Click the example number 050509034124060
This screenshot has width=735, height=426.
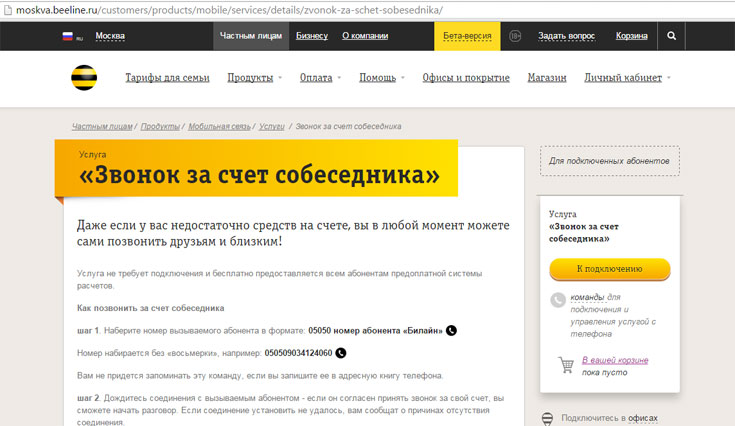pyautogui.click(x=298, y=353)
